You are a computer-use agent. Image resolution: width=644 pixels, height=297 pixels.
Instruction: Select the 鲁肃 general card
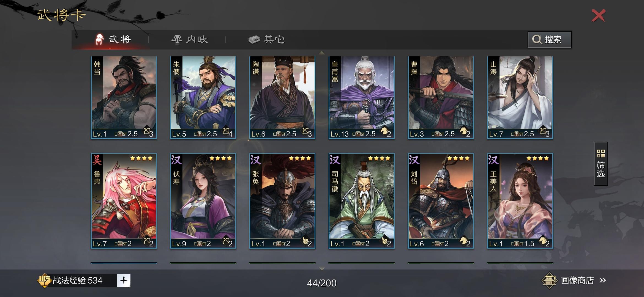coord(124,201)
